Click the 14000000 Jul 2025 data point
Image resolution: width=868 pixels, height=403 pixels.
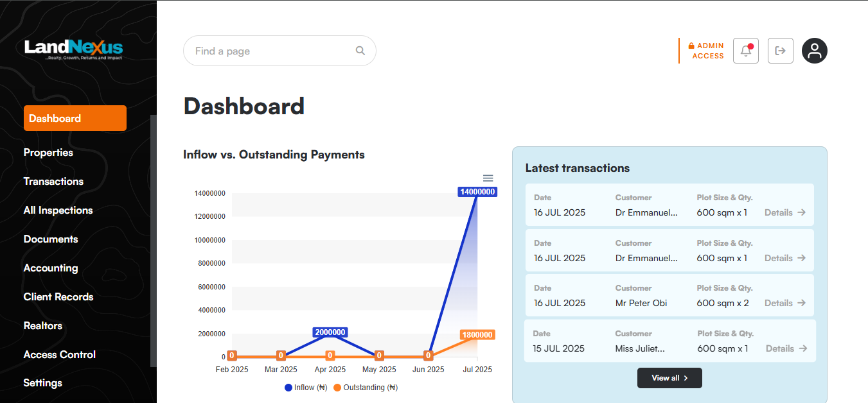click(x=477, y=193)
